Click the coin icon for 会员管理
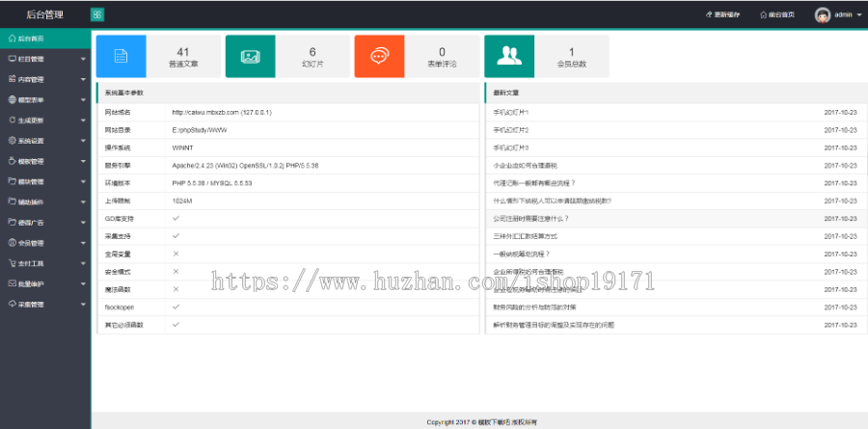868x429 pixels. coord(13,243)
